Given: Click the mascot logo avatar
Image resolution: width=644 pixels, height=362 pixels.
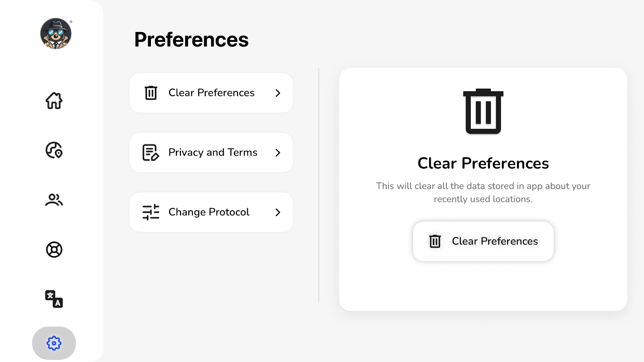Looking at the screenshot, I should (56, 33).
